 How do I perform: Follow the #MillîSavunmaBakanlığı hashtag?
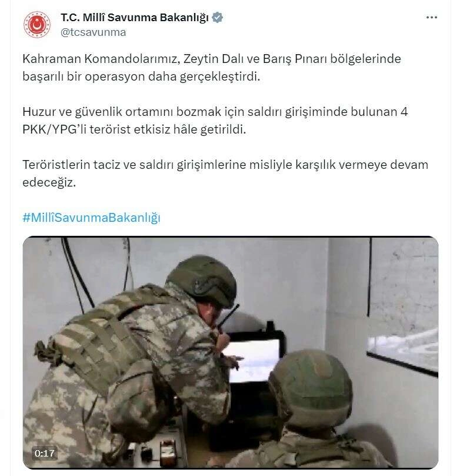tap(91, 218)
